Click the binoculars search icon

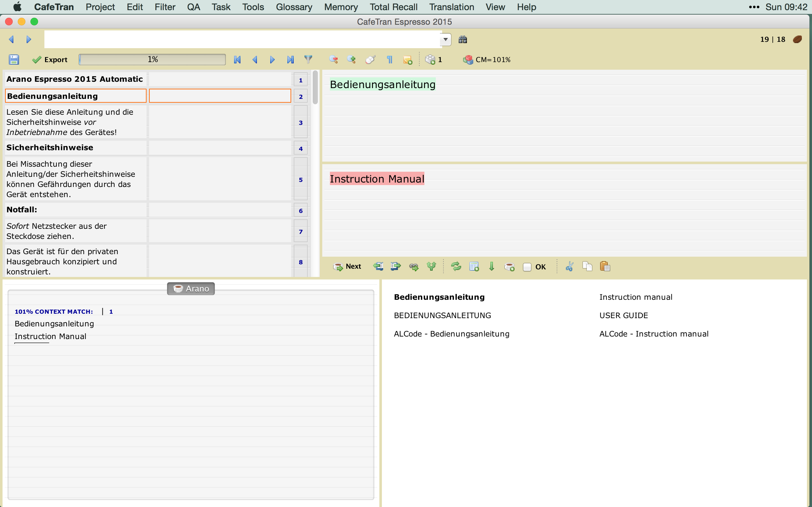463,40
